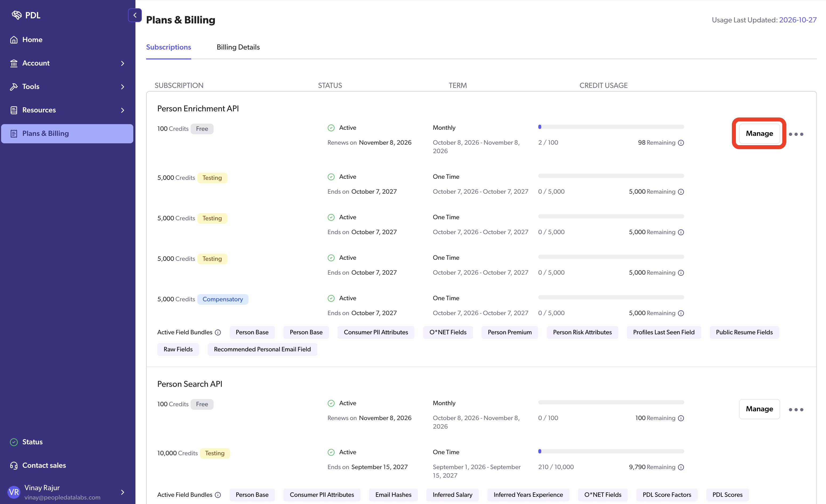The image size is (826, 504).
Task: Click the Consumer PII Attributes tag in Person Enrichment
Action: pos(376,332)
